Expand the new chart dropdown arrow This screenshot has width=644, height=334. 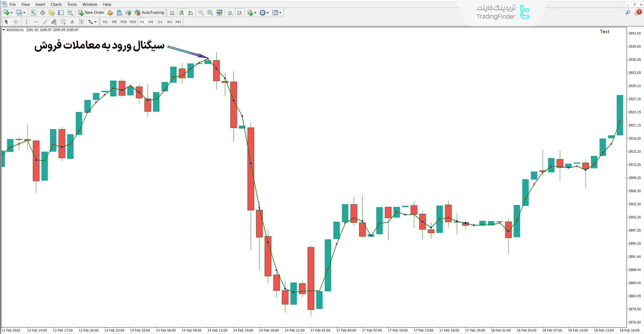click(12, 13)
